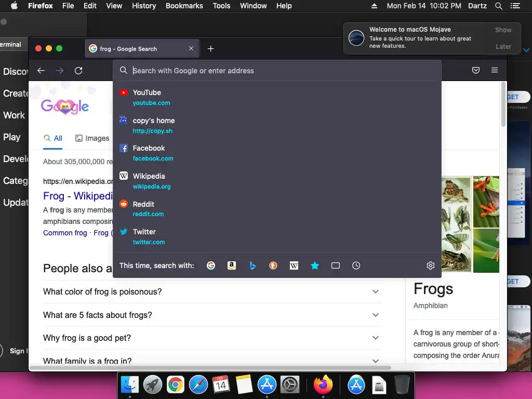This screenshot has height=399, width=532.
Task: Open Spotlight search in the menu bar
Action: point(498,6)
